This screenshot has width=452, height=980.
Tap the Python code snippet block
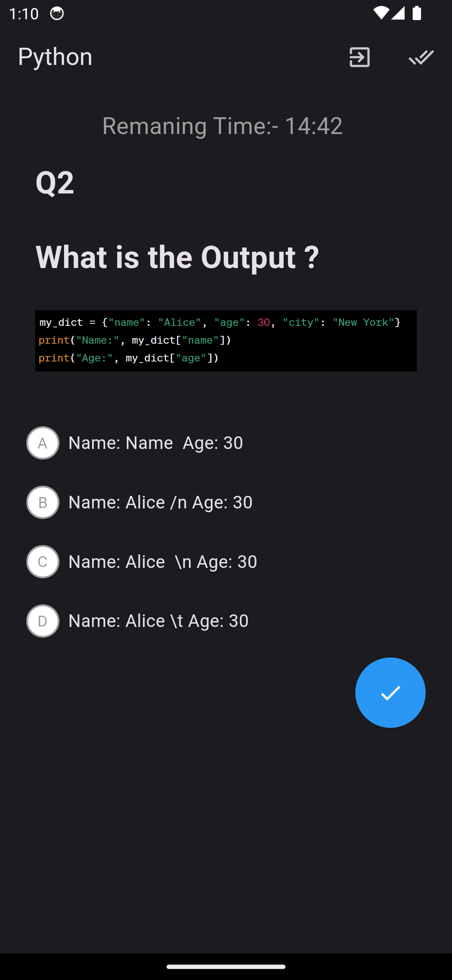[x=226, y=341]
